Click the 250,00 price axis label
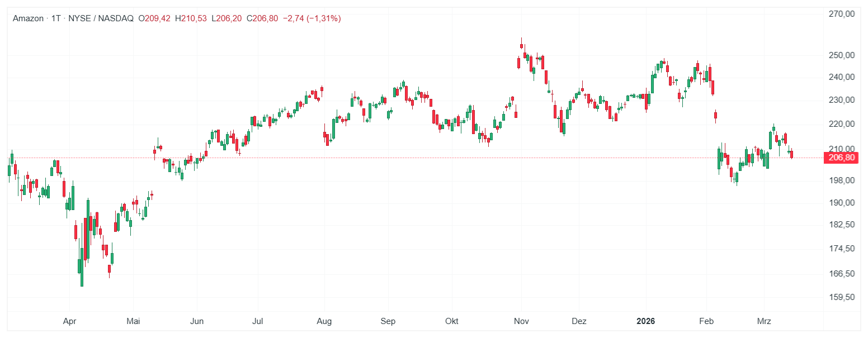This screenshot has width=868, height=338. pyautogui.click(x=842, y=55)
